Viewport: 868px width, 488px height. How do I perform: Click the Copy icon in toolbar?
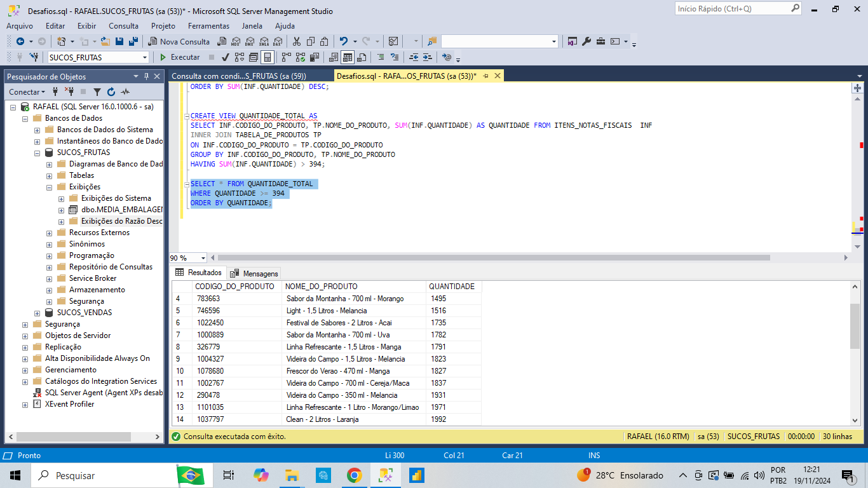tap(311, 41)
